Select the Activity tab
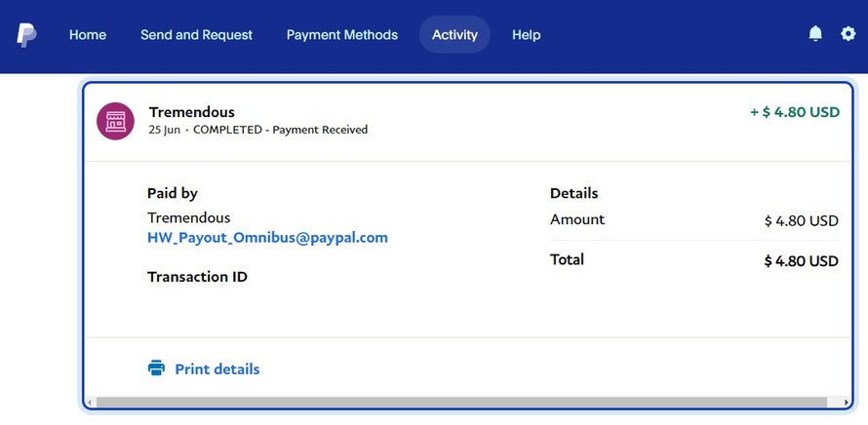This screenshot has width=868, height=425. click(x=454, y=35)
